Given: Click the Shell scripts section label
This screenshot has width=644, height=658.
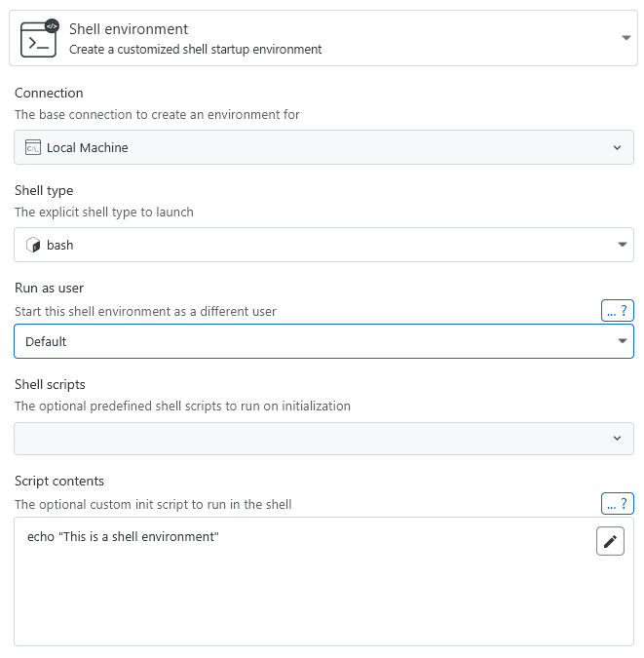Looking at the screenshot, I should pos(50,384).
